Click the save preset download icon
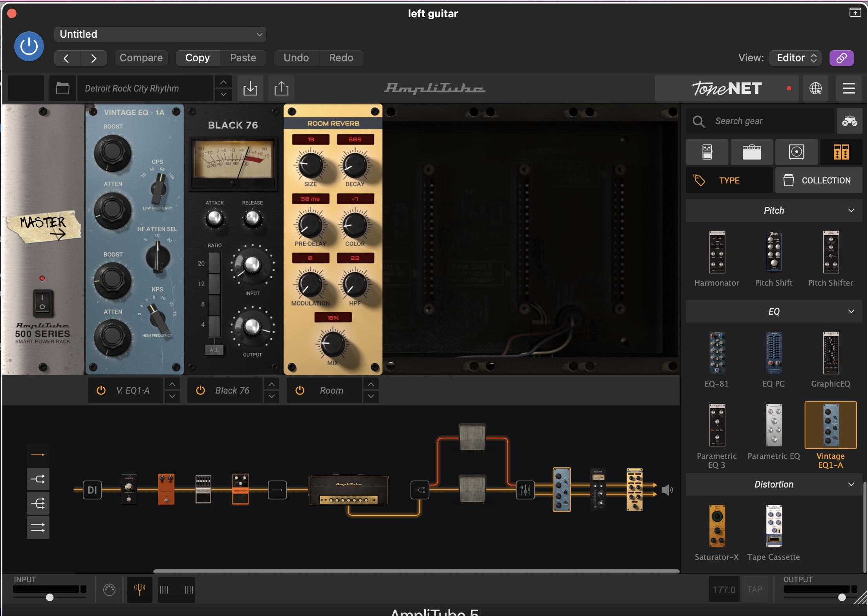This screenshot has height=616, width=868. click(250, 88)
